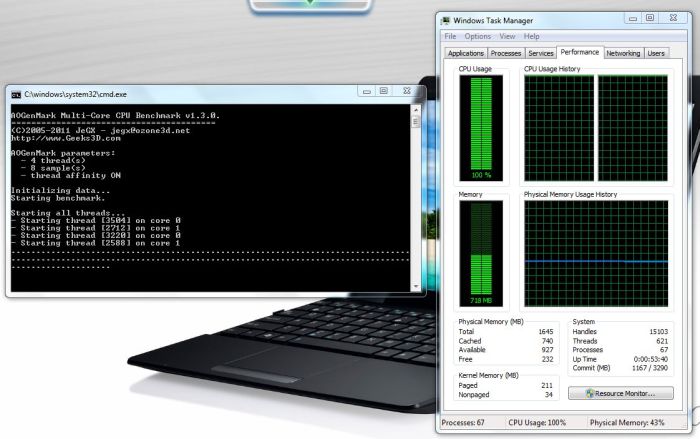700x439 pixels.
Task: Click the Physical Memory Usage History graph
Action: click(x=596, y=253)
